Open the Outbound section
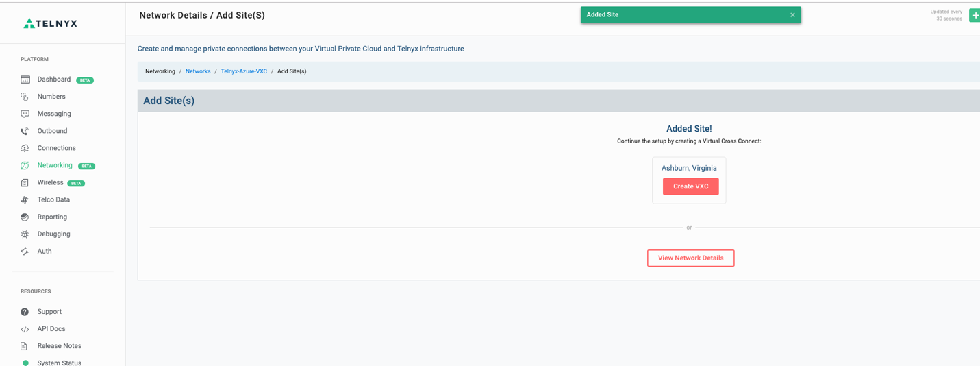The width and height of the screenshot is (980, 366). (52, 131)
